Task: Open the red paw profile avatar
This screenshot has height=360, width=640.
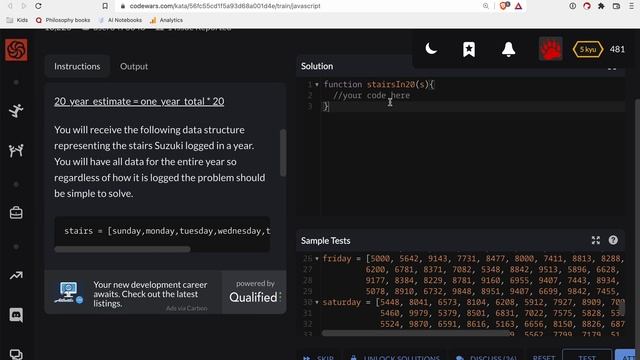Action: coord(551,49)
